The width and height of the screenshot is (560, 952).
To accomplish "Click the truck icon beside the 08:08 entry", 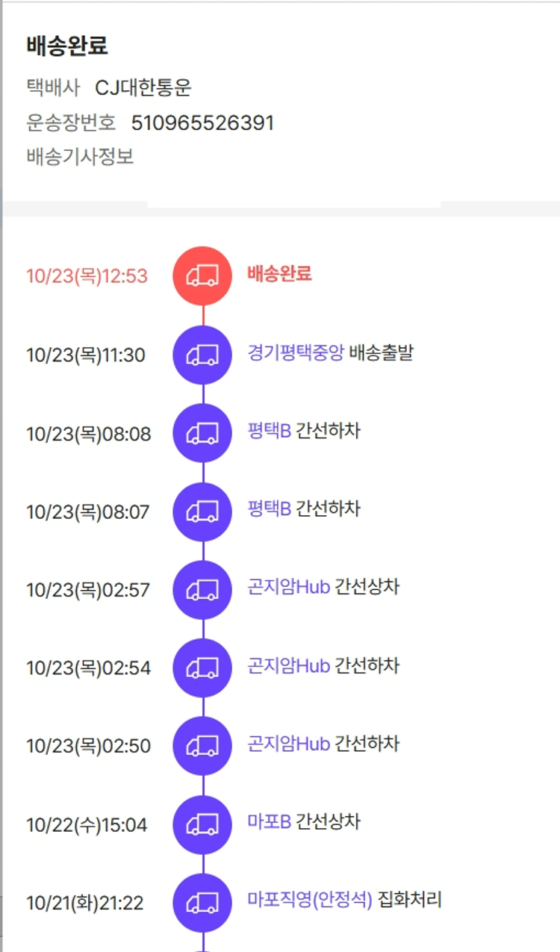I will [202, 433].
